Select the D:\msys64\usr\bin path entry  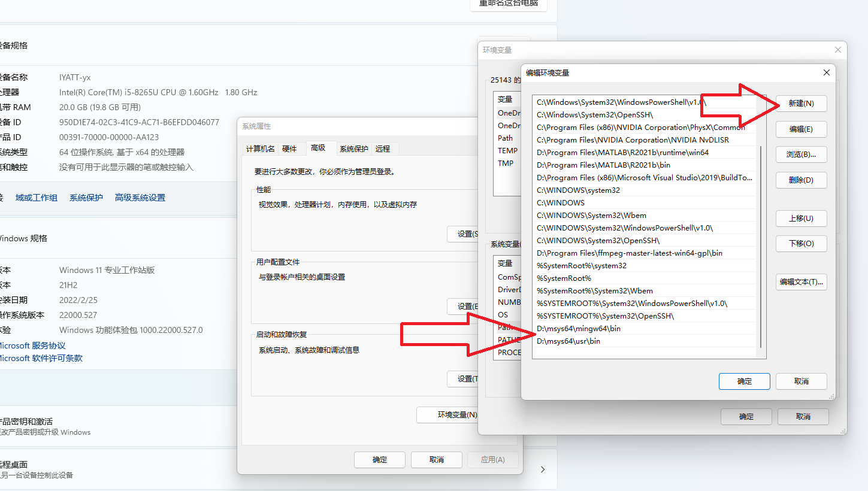click(568, 341)
